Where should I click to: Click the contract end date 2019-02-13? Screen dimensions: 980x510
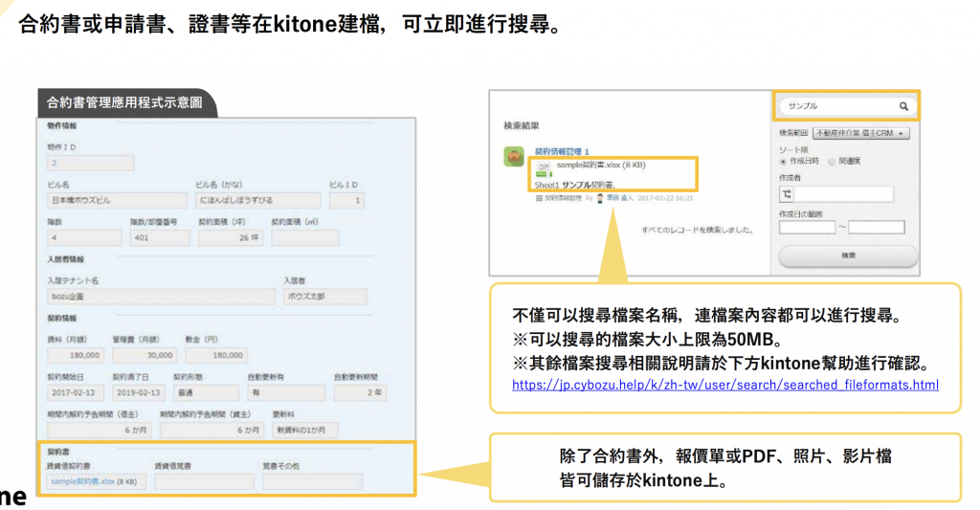coord(140,392)
